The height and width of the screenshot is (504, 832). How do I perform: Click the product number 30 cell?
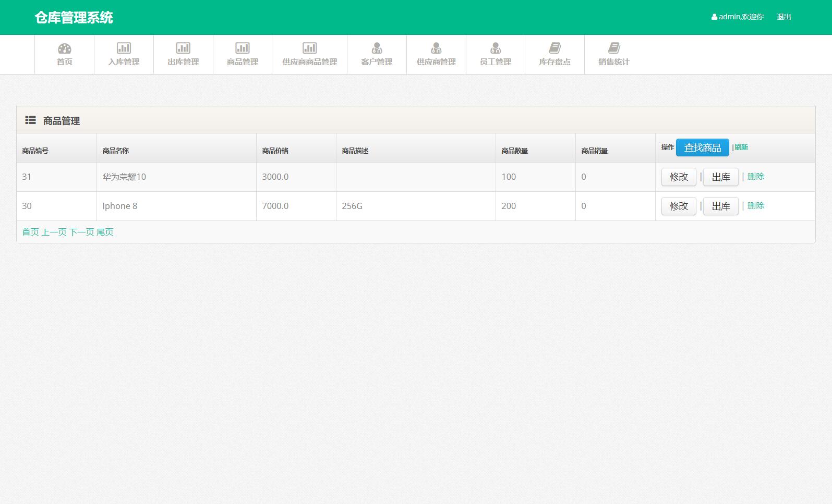56,206
